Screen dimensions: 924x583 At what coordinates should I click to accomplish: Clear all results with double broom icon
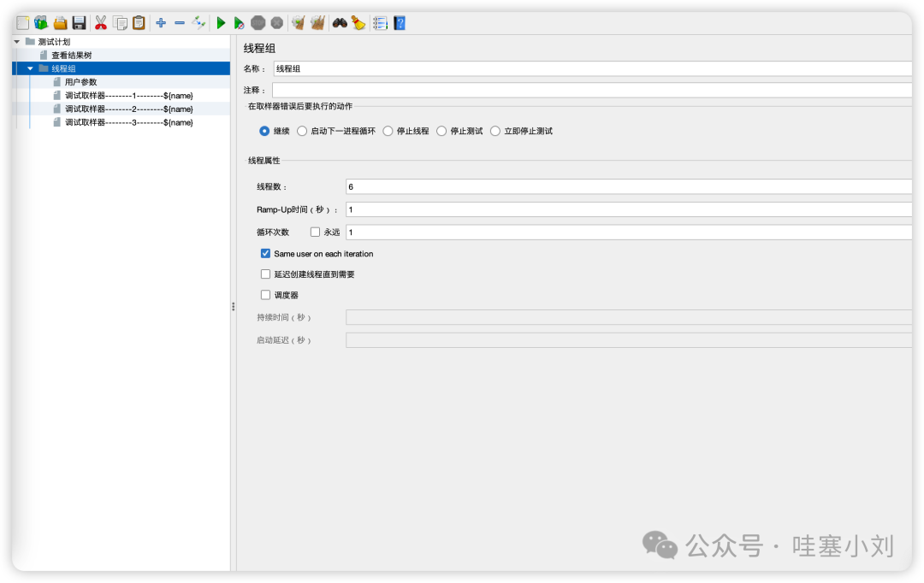(x=317, y=23)
